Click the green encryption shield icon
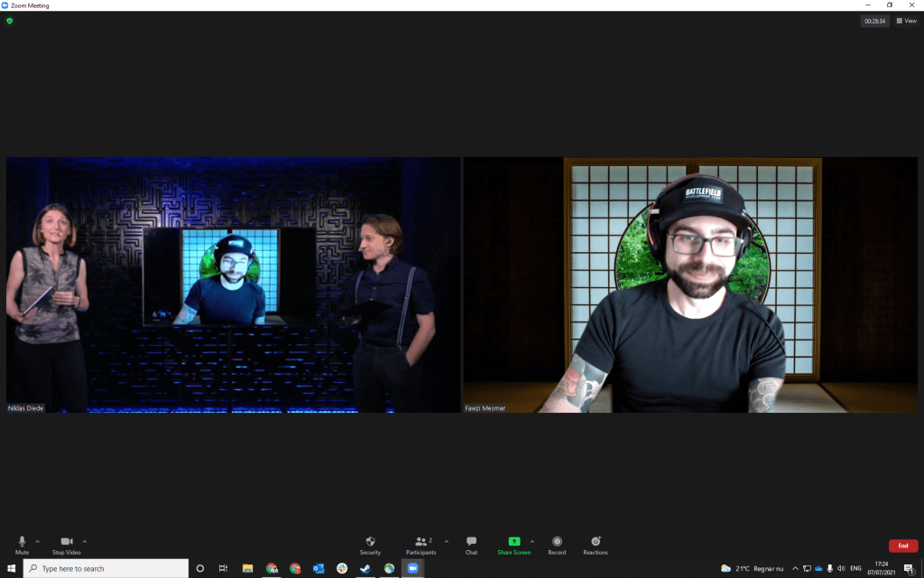Viewport: 924px width, 578px height. pos(10,20)
